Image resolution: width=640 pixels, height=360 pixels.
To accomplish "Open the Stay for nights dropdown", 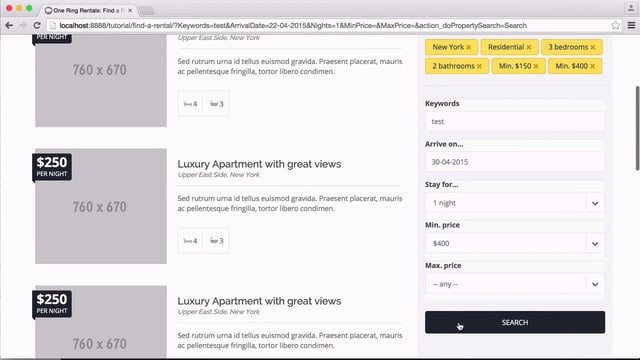I will (514, 203).
